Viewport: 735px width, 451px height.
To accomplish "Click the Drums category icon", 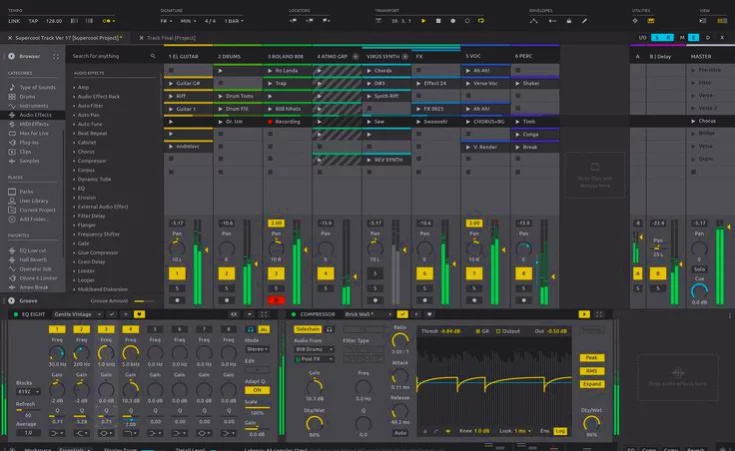I will point(12,97).
